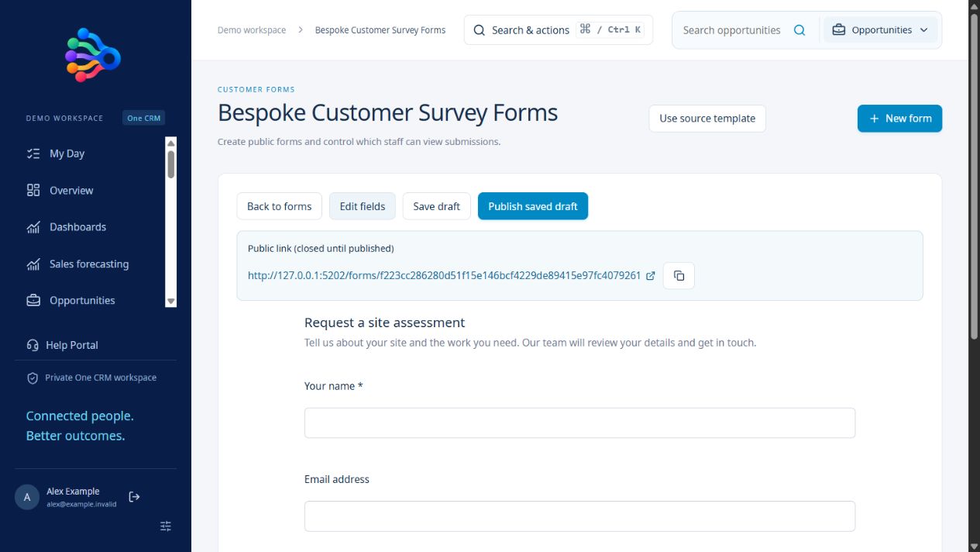This screenshot has width=980, height=552.
Task: Open the sidebar settings sliders icon
Action: [166, 526]
